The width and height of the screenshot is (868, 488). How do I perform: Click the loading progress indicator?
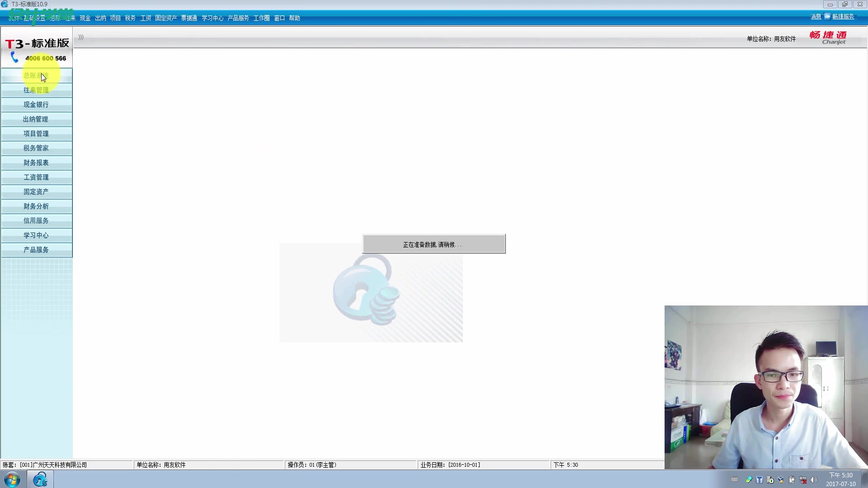(434, 244)
